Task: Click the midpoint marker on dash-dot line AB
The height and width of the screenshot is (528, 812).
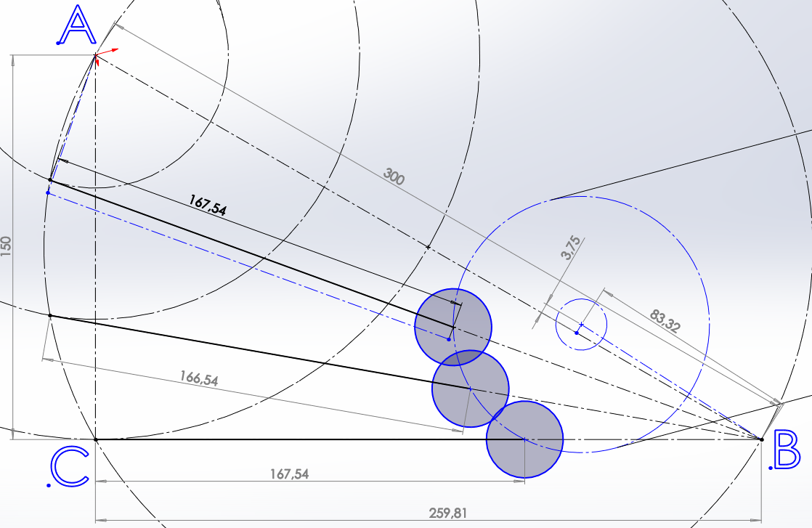Action: (429, 247)
